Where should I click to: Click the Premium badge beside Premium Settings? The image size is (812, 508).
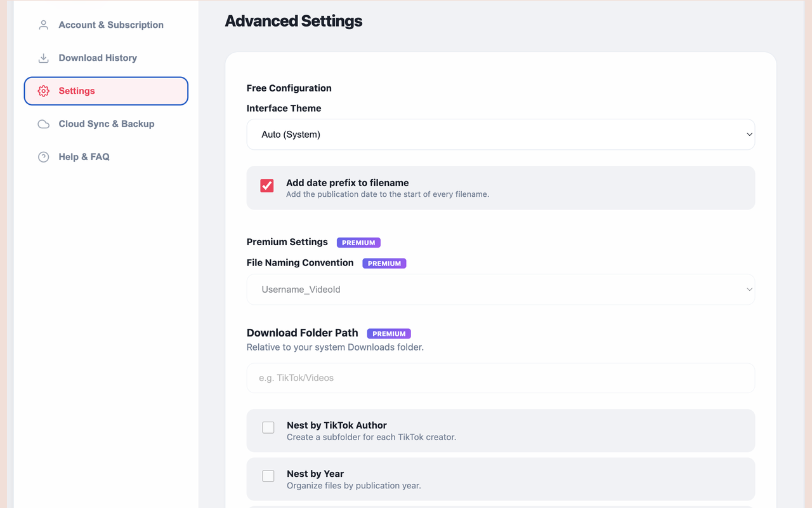point(358,243)
